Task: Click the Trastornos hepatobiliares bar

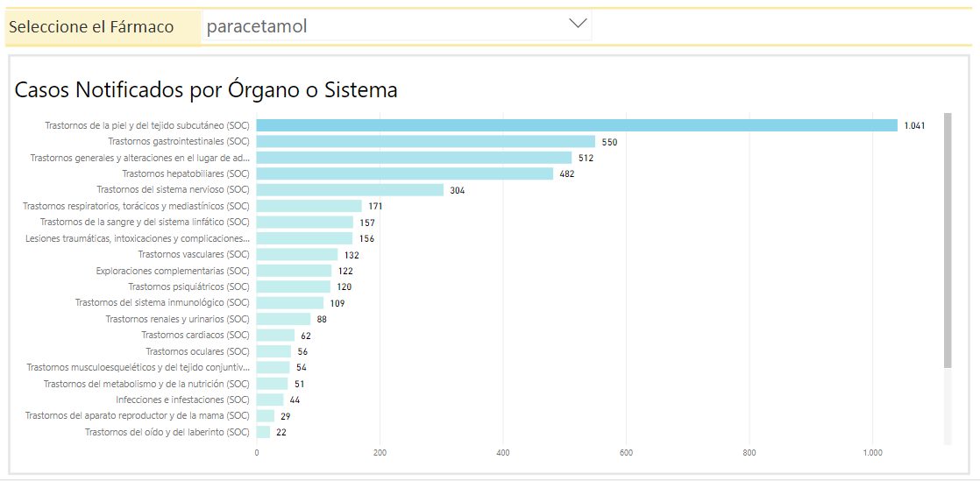Action: click(404, 173)
